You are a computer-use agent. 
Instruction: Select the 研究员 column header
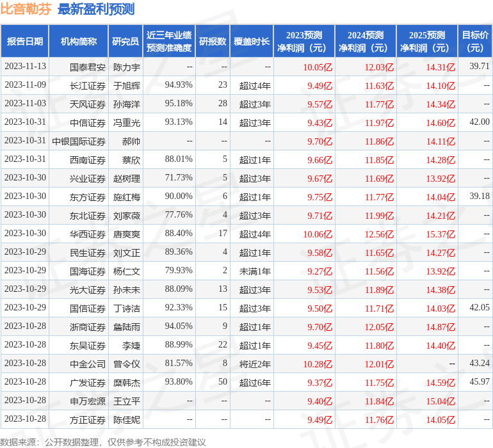[x=125, y=41]
